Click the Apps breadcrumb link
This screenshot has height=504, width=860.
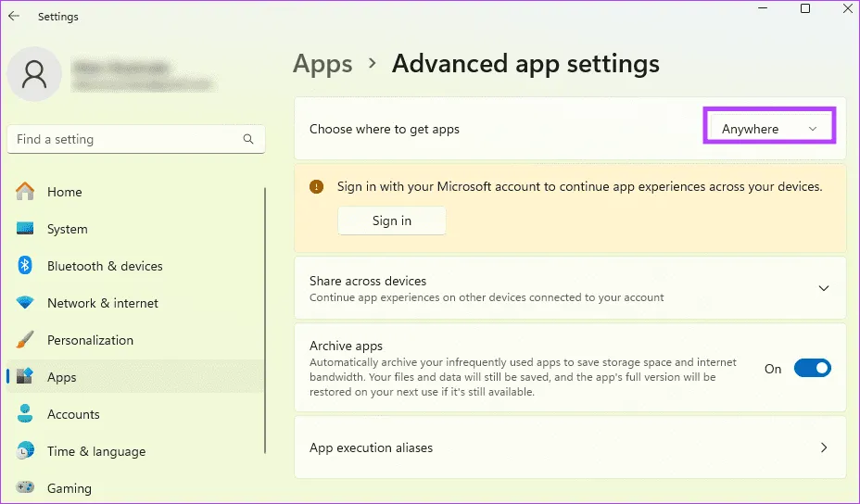(322, 64)
